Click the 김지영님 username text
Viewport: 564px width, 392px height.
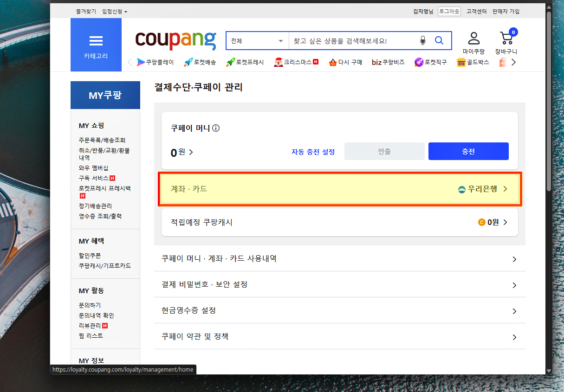[423, 11]
